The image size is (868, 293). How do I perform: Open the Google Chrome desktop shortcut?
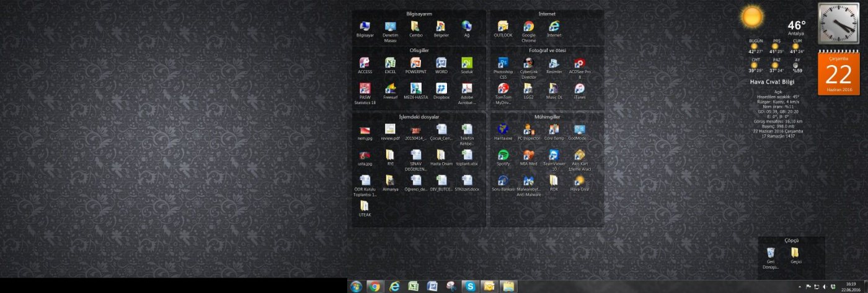point(528,27)
